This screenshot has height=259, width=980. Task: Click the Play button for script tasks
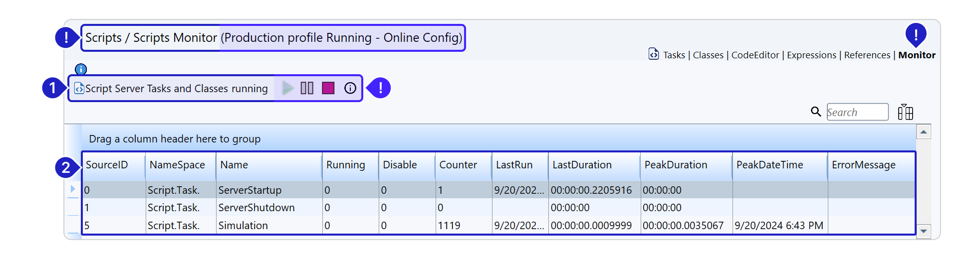pyautogui.click(x=287, y=88)
